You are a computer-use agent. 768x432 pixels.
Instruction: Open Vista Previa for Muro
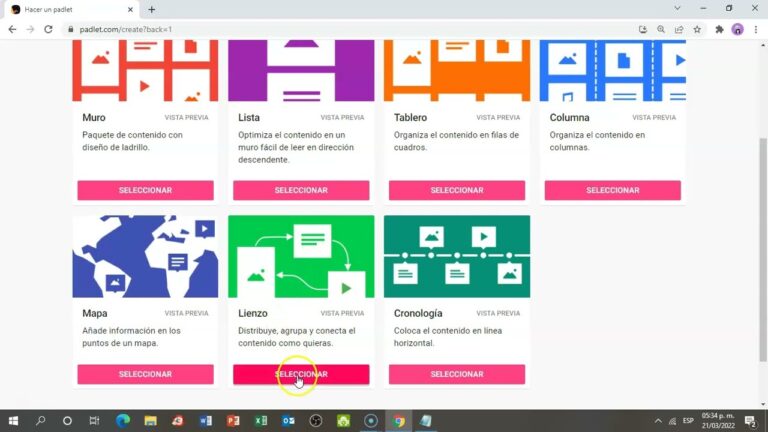point(187,118)
